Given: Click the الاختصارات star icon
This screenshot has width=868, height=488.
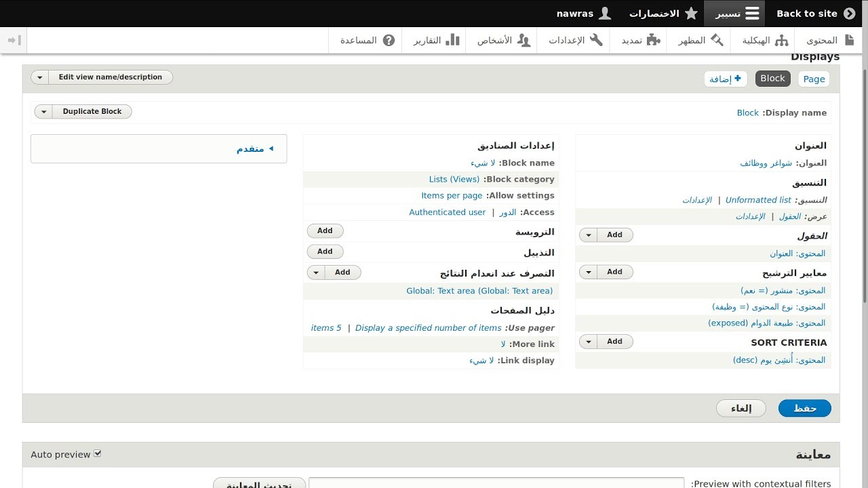Looking at the screenshot, I should coord(691,14).
